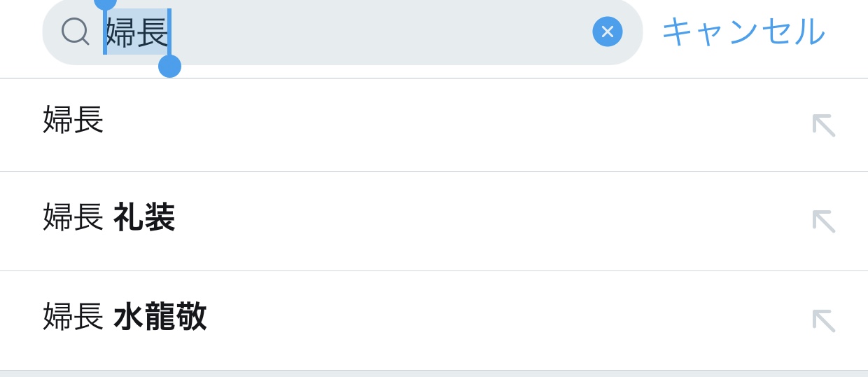Select the first suggestion 婦長

(x=73, y=120)
